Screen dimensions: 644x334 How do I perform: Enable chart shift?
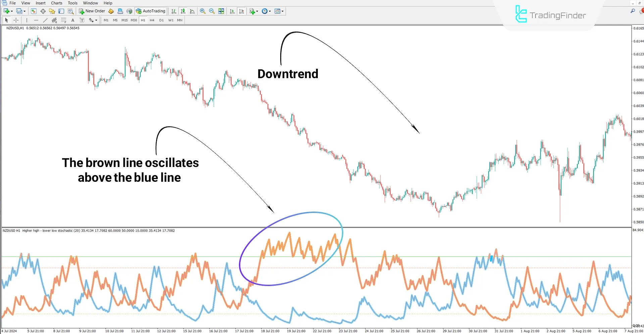pos(242,11)
